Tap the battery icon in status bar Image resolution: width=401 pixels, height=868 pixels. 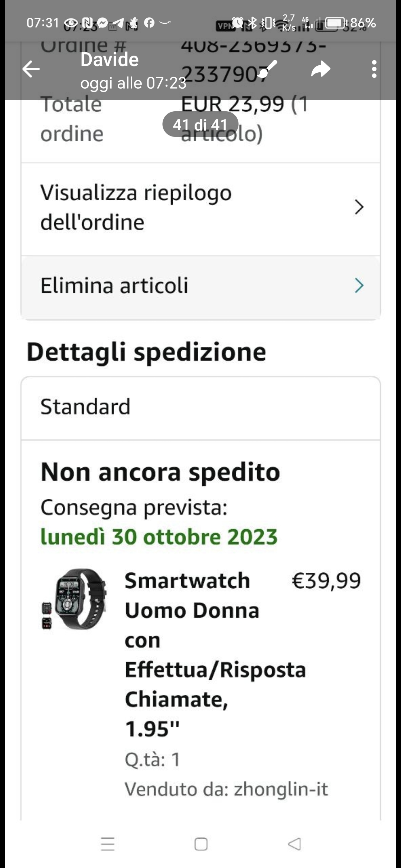click(336, 23)
